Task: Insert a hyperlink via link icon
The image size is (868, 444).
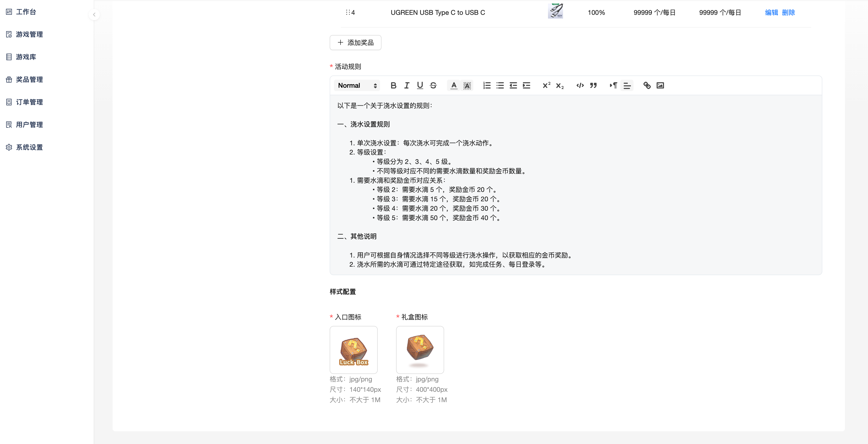Action: point(647,86)
